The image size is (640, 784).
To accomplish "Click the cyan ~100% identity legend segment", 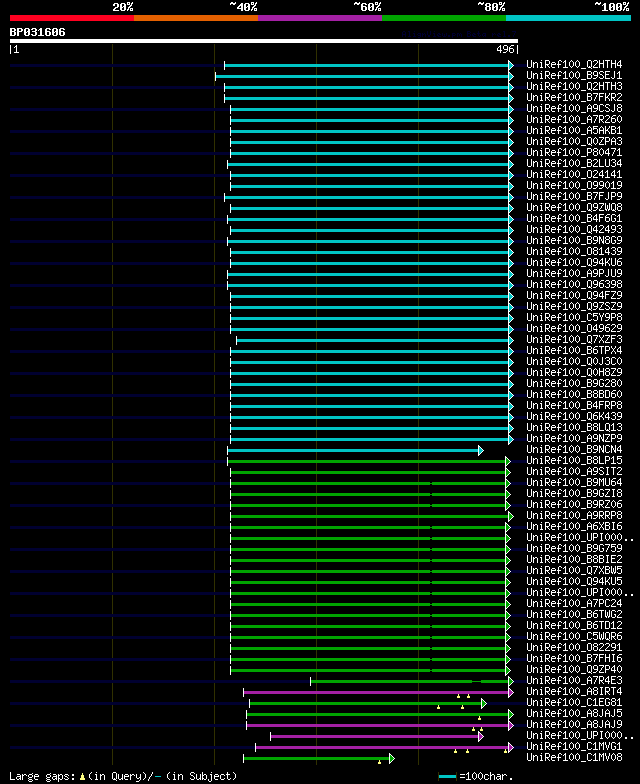I will (568, 18).
